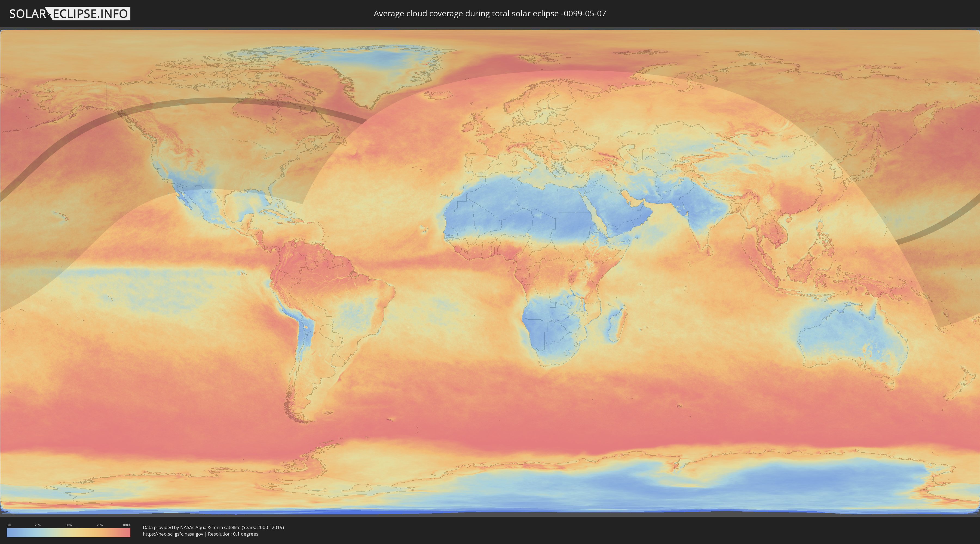Open the neo.sci.gsfc.nasa.gov link

click(173, 534)
